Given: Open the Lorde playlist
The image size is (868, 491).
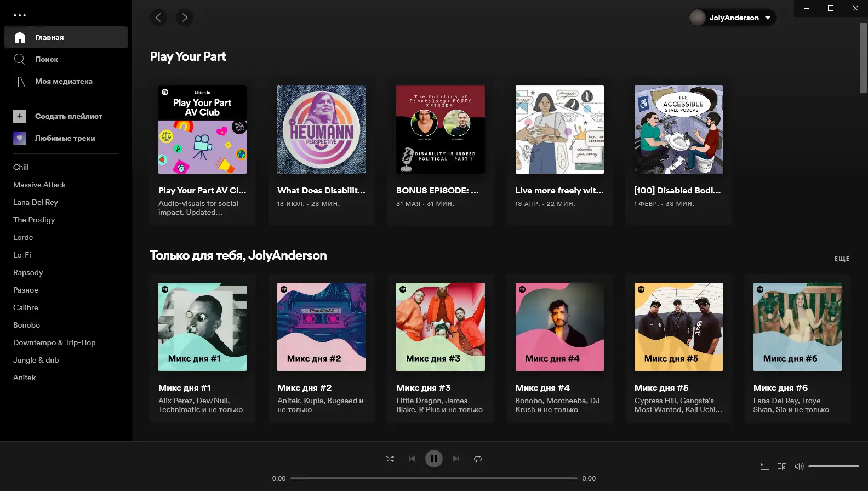Looking at the screenshot, I should [x=23, y=237].
